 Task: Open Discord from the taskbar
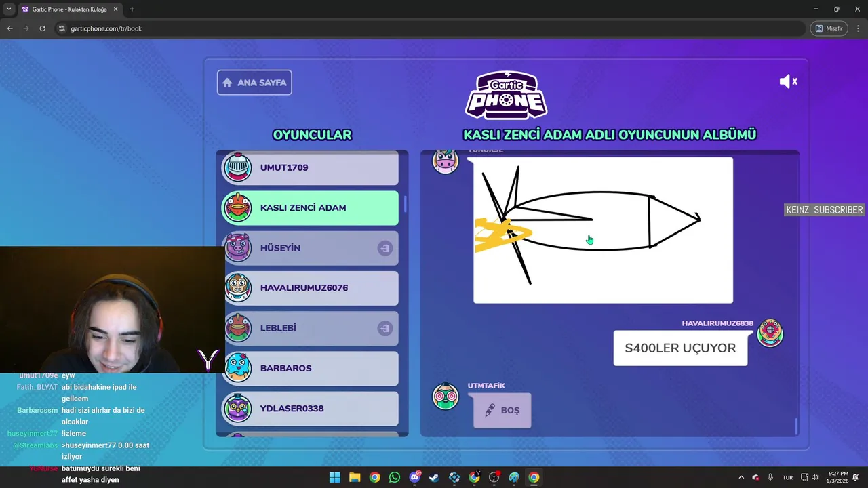414,477
